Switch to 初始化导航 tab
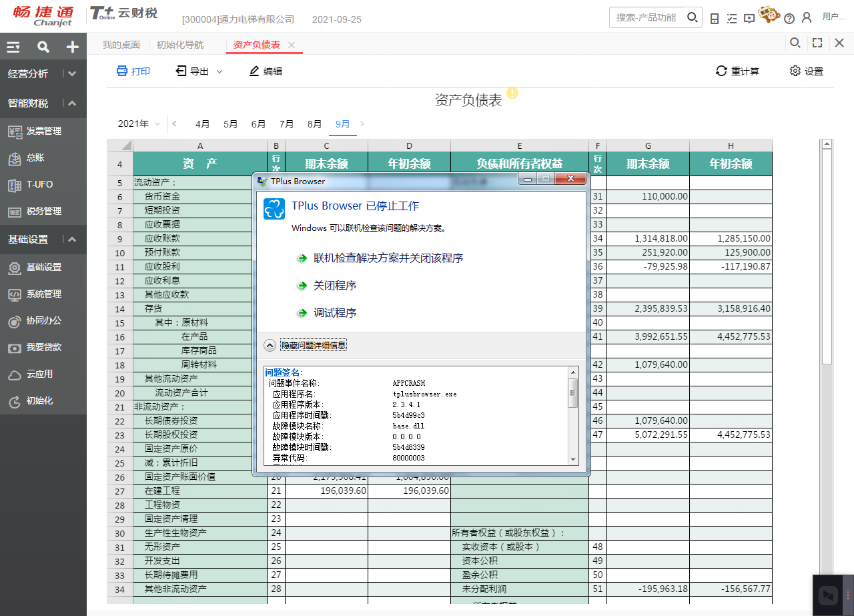The width and height of the screenshot is (854, 616). tap(180, 45)
